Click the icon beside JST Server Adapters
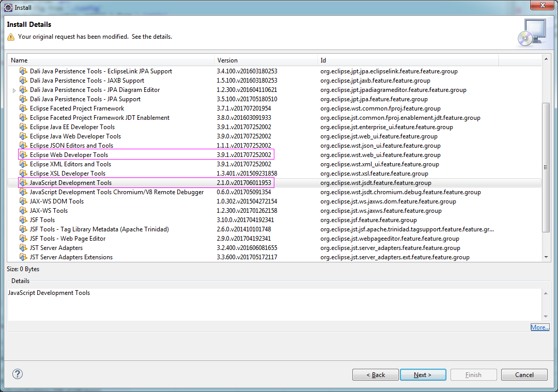Viewport: 558px width, 392px height. (x=23, y=248)
